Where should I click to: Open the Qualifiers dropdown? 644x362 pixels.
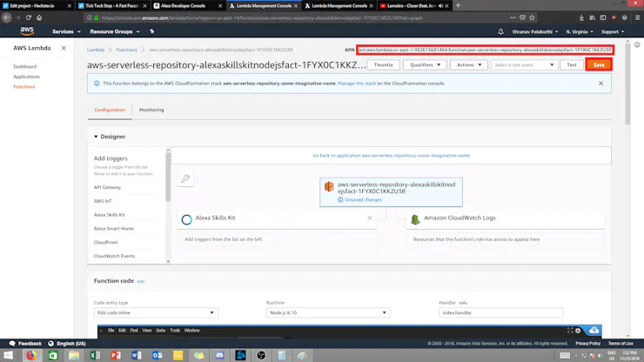coord(425,65)
